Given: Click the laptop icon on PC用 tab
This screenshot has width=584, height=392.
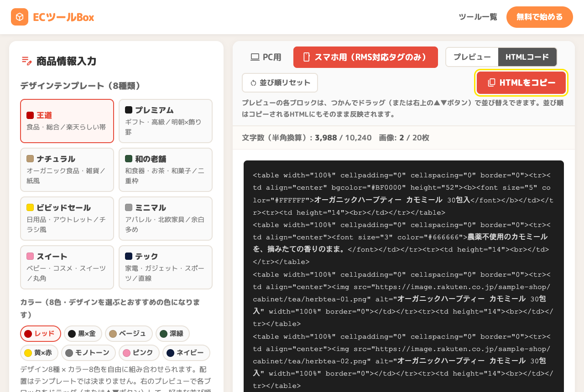Looking at the screenshot, I should (255, 57).
